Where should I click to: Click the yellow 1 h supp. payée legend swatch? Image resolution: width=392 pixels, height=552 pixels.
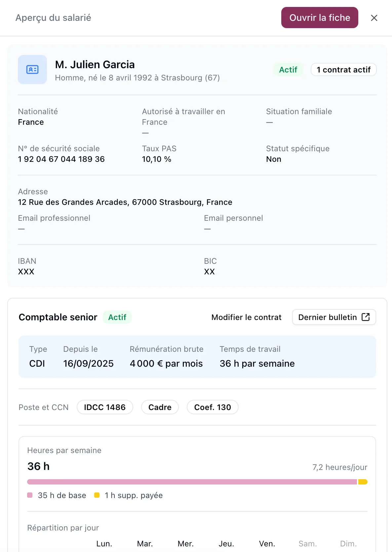(97, 495)
